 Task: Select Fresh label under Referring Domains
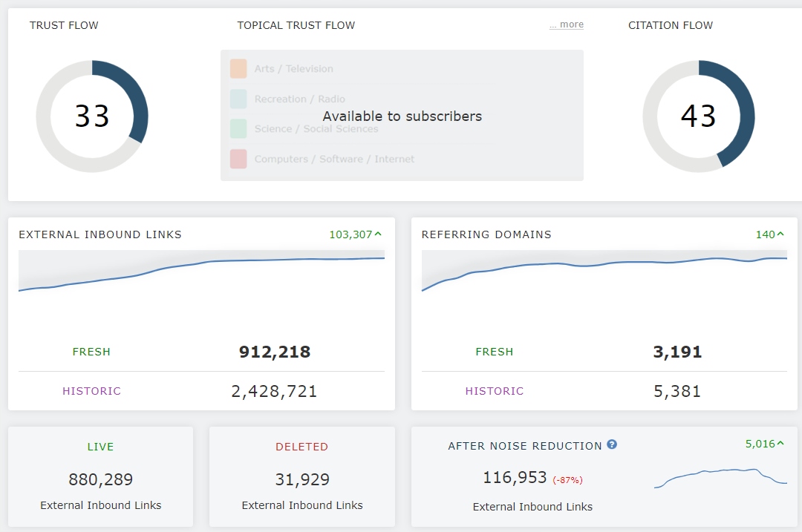pos(495,352)
